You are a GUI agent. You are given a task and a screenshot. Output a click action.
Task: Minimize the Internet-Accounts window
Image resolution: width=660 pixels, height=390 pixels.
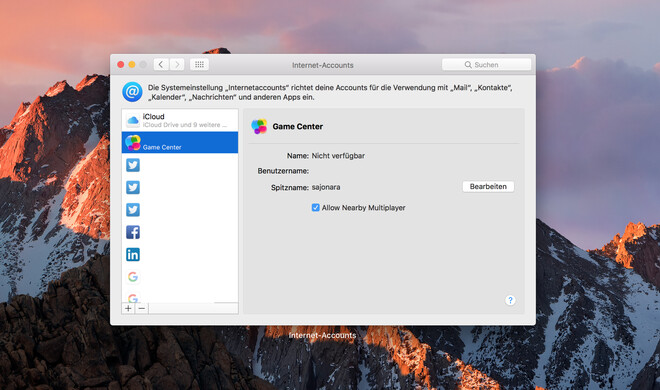(132, 64)
